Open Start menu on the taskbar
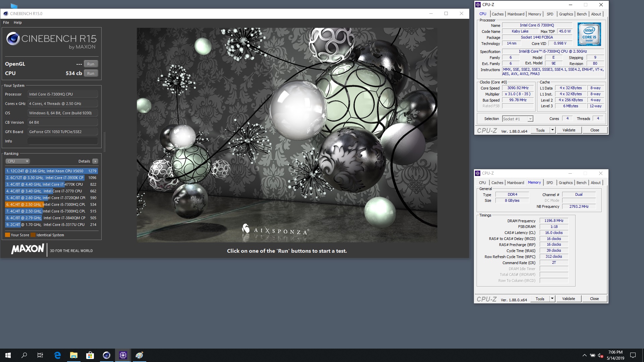Image resolution: width=644 pixels, height=362 pixels. [x=8, y=355]
